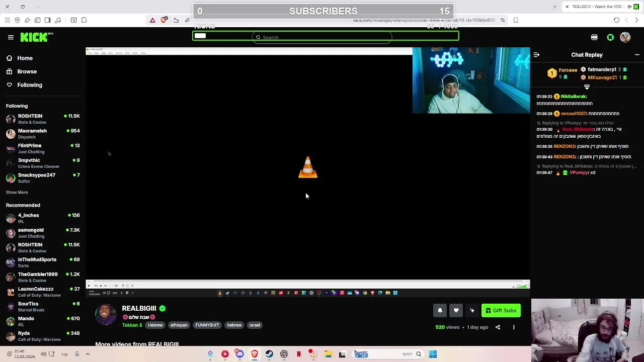Image resolution: width=644 pixels, height=362 pixels.
Task: Toggle follow heart for REALBIGIII
Action: click(456, 311)
